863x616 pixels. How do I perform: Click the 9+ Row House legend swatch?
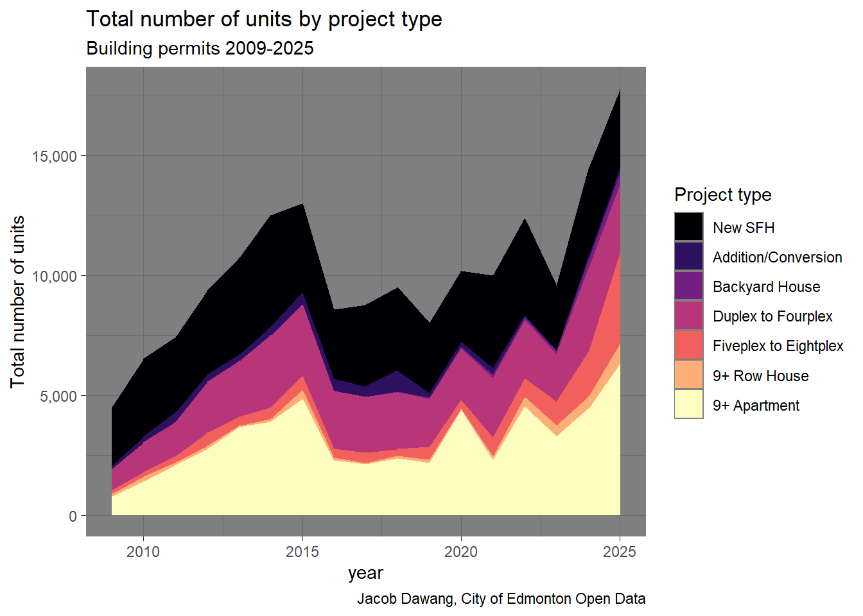pos(688,375)
